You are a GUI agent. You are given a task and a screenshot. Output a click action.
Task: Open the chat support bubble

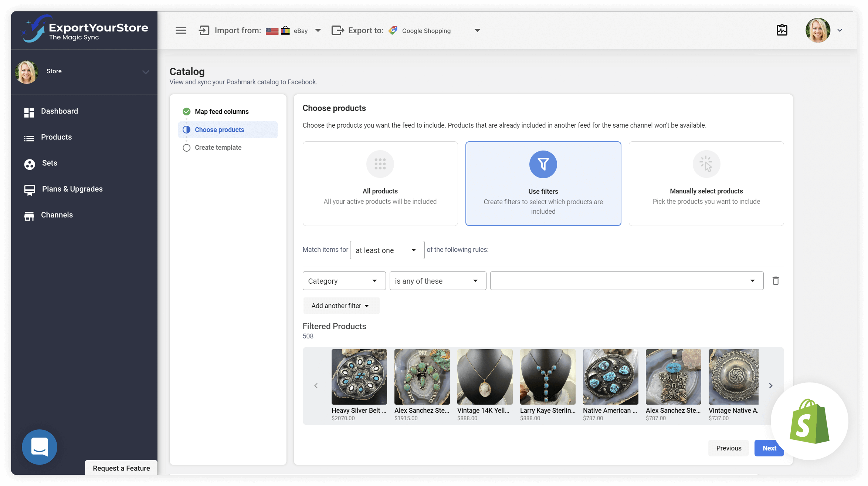tap(40, 447)
